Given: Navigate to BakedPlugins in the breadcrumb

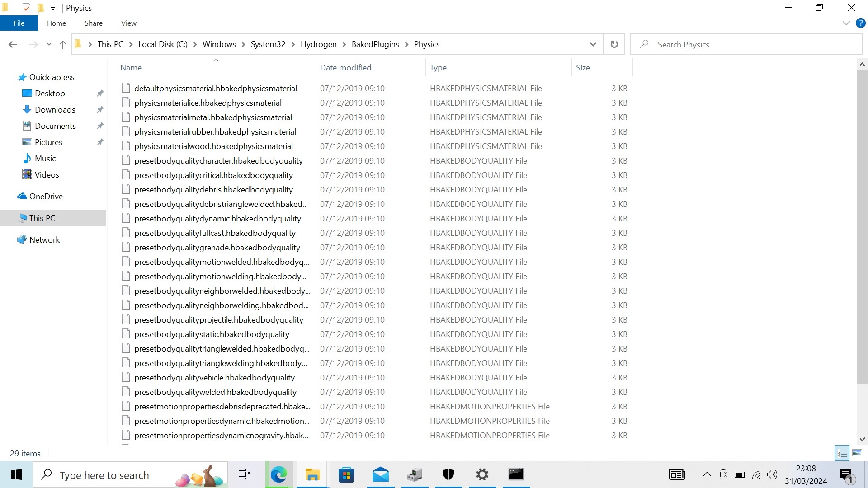Looking at the screenshot, I should click(375, 44).
